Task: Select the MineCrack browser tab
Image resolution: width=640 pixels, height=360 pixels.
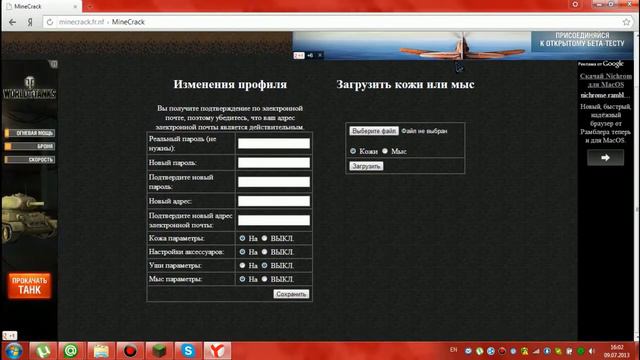Action: pyautogui.click(x=42, y=7)
